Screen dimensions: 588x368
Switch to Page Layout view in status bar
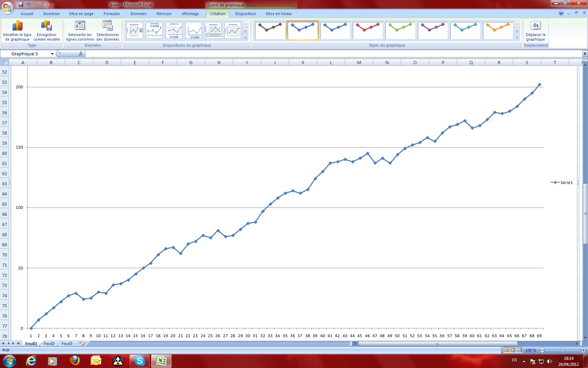coord(513,350)
